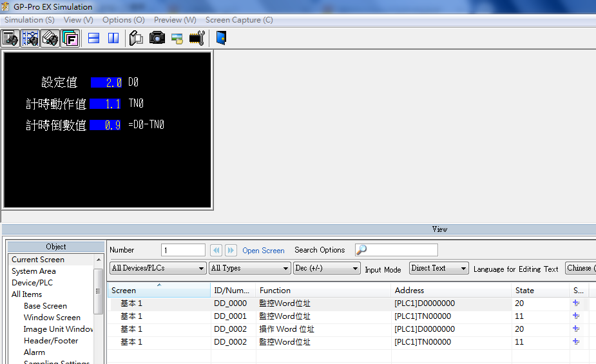Expand the All Types dropdown
Image resolution: width=596 pixels, height=364 pixels.
[250, 268]
